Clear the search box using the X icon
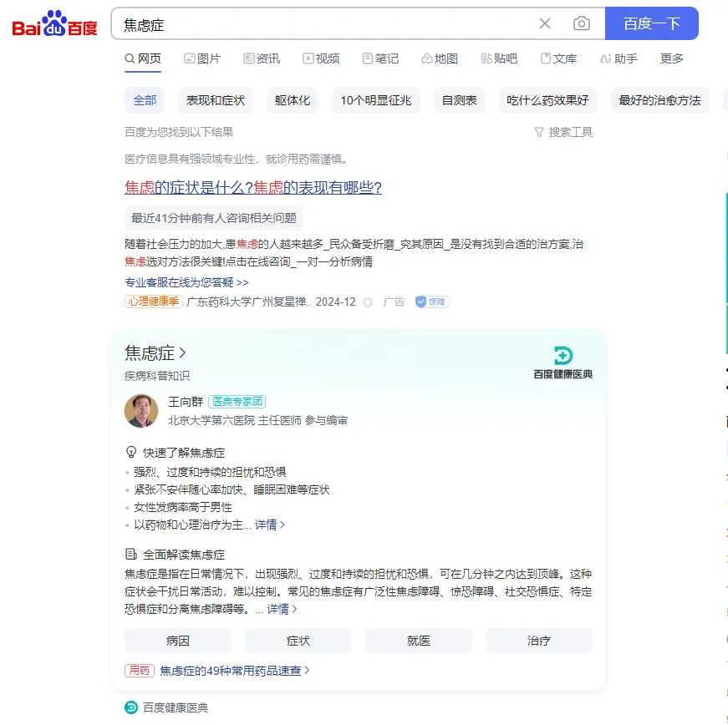The image size is (728, 725). point(545,23)
